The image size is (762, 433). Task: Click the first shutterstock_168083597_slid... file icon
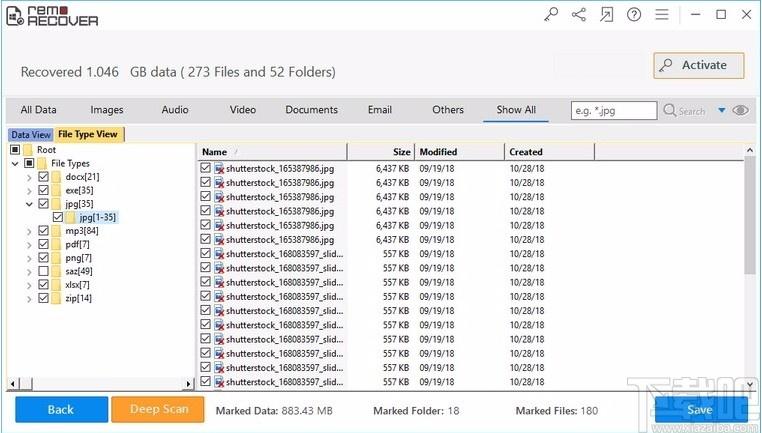click(x=219, y=254)
